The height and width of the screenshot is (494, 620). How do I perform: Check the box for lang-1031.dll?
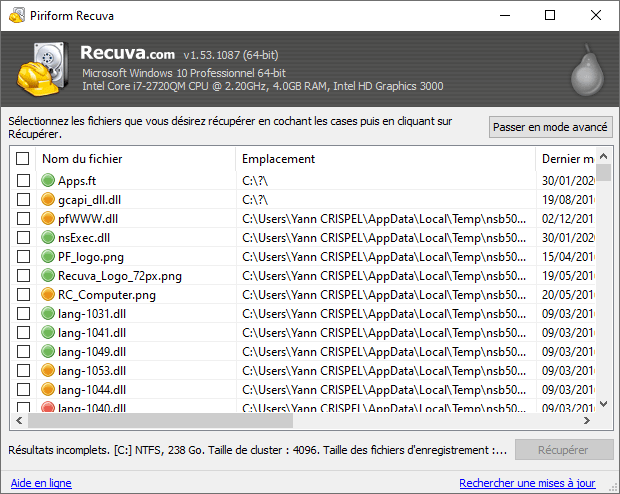click(23, 313)
